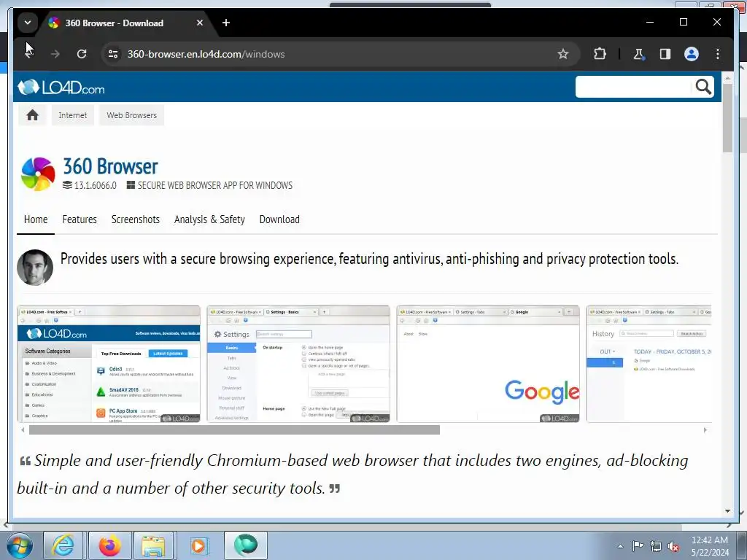Reload the current page

tap(82, 54)
